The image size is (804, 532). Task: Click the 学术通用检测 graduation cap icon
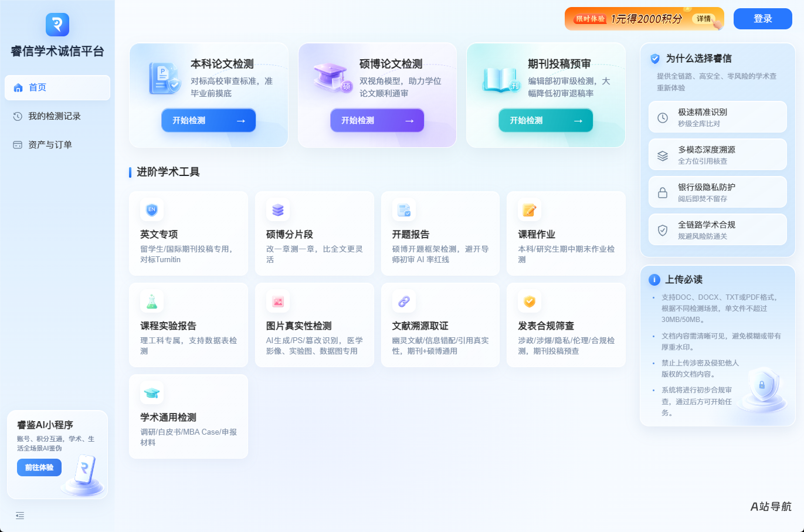point(152,393)
